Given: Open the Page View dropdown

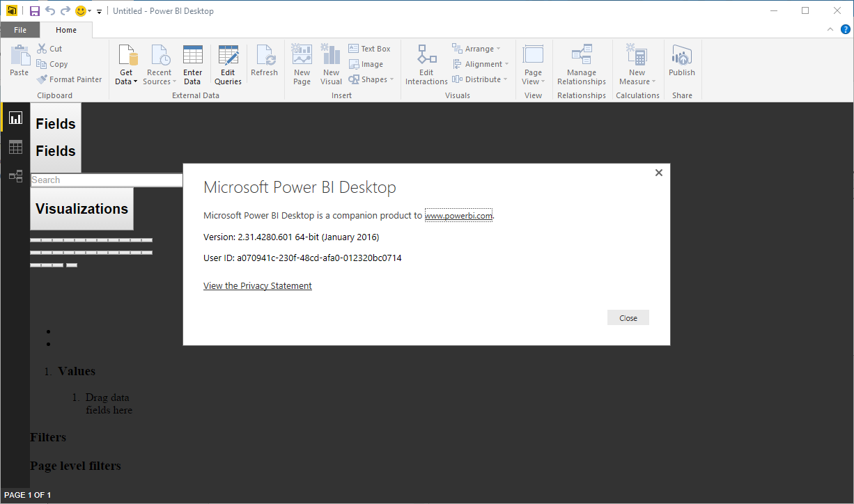Looking at the screenshot, I should 533,65.
